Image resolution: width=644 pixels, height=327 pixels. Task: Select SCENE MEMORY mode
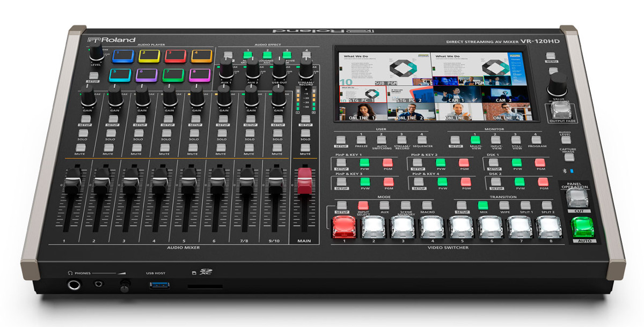pyautogui.click(x=406, y=205)
